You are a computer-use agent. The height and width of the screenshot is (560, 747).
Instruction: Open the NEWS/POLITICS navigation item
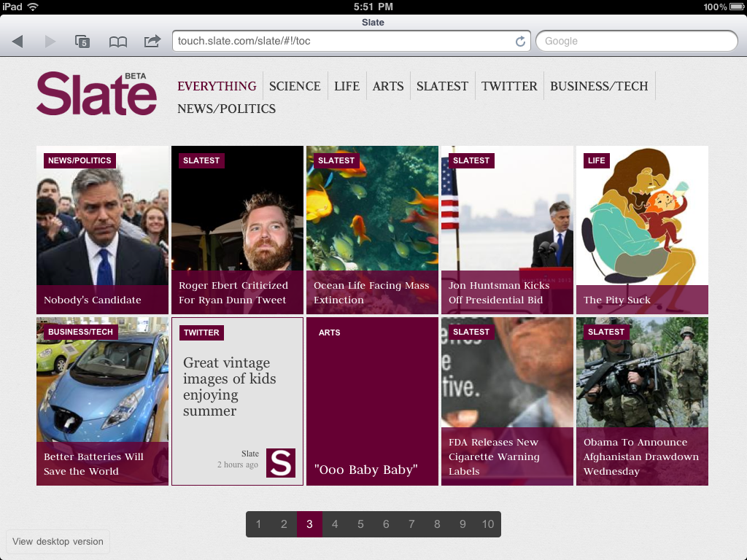point(226,109)
